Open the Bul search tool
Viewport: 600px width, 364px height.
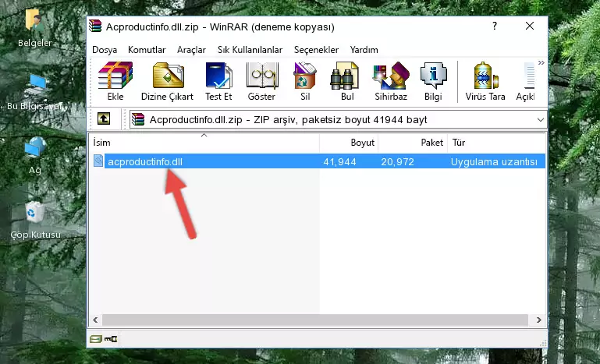tap(347, 81)
